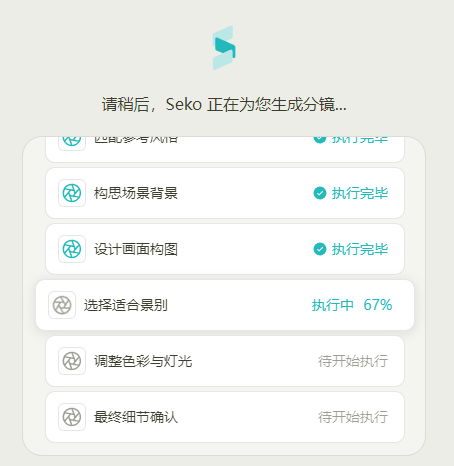Select the 选择适合景别 step label

126,305
